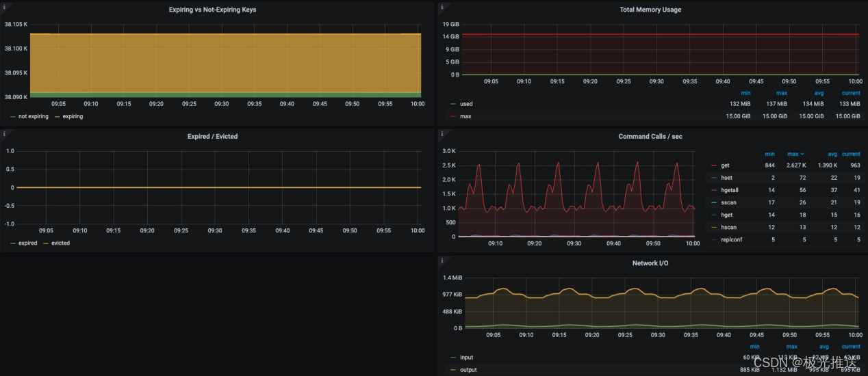Click the '19 GiB' y-axis label in Total Memory Usage

[x=450, y=24]
